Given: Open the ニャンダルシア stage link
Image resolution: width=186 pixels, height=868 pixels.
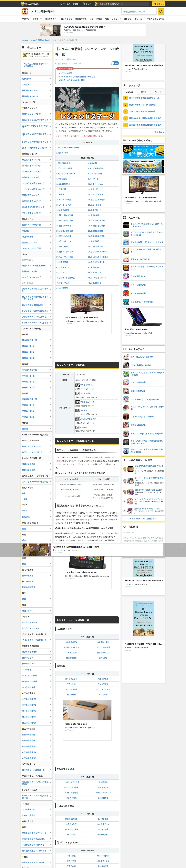Looking at the screenshot, I should pos(71,679).
